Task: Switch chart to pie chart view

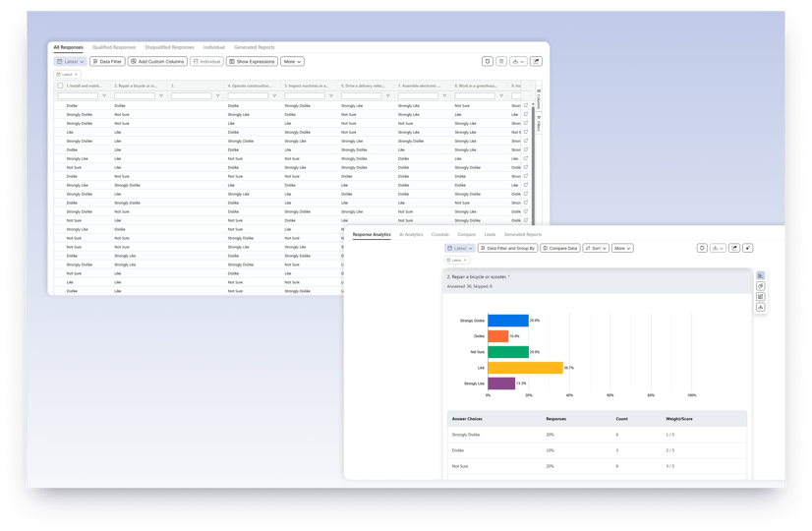Action: [760, 286]
